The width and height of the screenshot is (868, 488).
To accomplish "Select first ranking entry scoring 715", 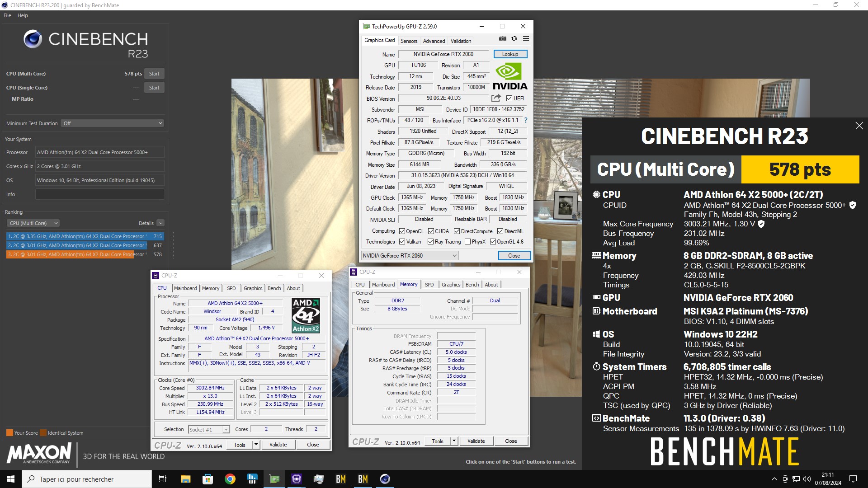I will click(85, 236).
